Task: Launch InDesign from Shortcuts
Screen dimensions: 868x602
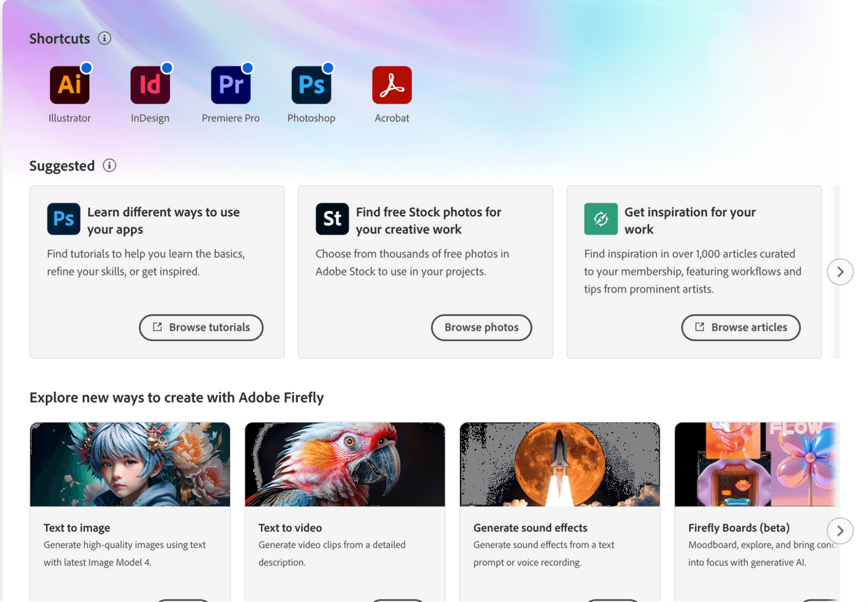Action: [150, 86]
